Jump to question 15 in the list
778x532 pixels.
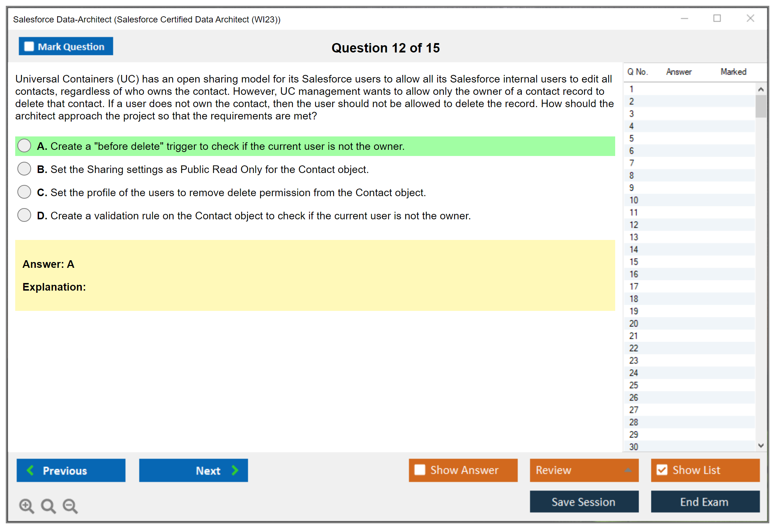(x=634, y=262)
